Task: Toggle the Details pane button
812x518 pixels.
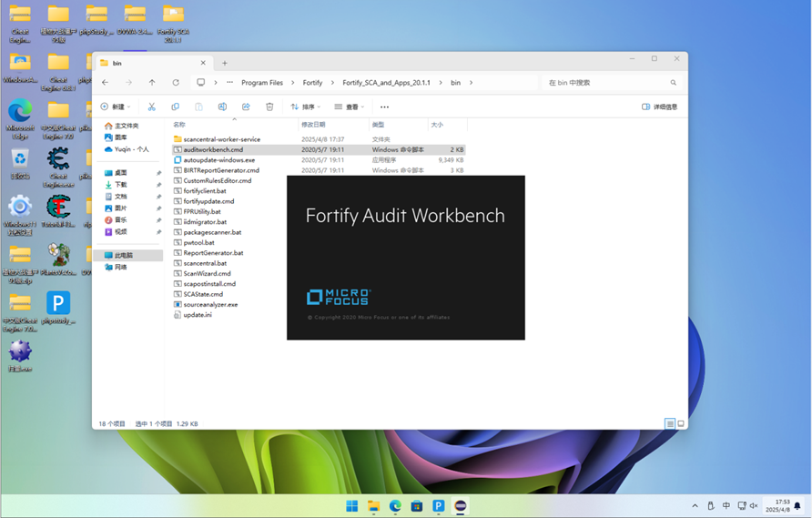Action: (659, 107)
